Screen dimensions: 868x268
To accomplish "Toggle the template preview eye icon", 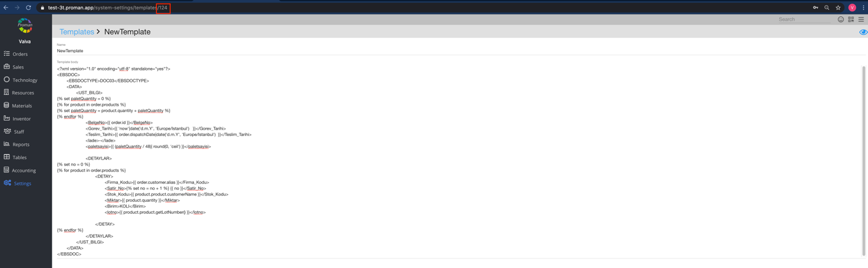I will pyautogui.click(x=863, y=32).
